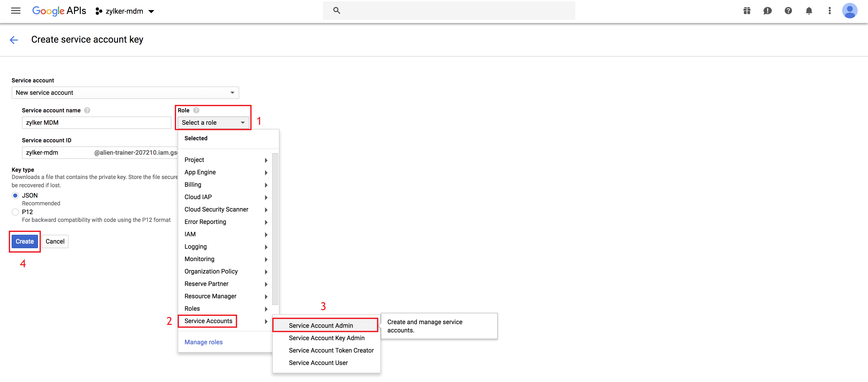Image resolution: width=868 pixels, height=382 pixels.
Task: Open the gift free trial icon
Action: click(x=747, y=11)
